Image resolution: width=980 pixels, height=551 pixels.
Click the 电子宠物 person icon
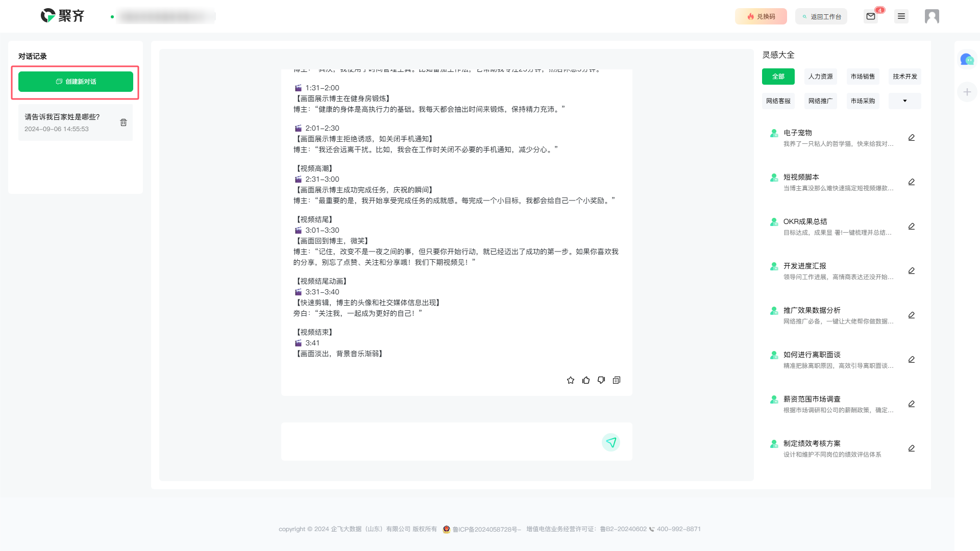click(774, 133)
